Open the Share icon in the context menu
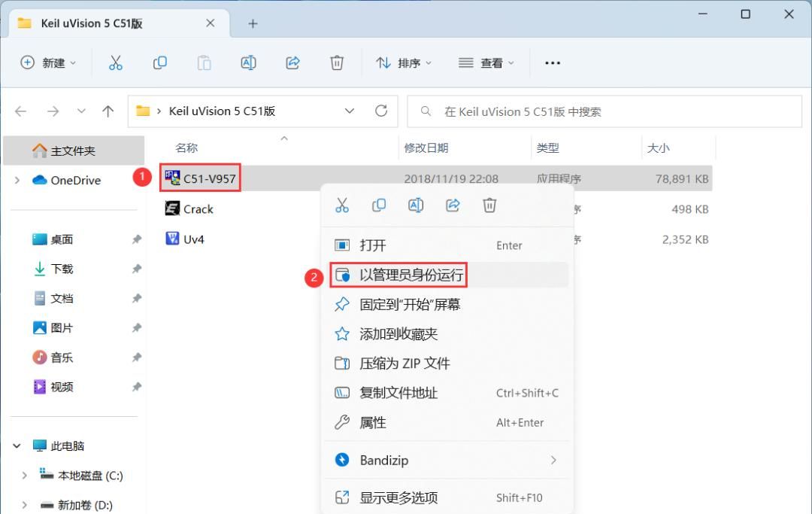Image resolution: width=812 pixels, height=514 pixels. click(453, 205)
